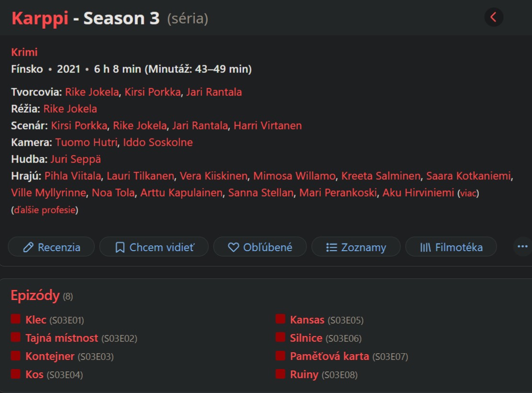
Task: Open episode Paměťová karta
Action: 329,356
